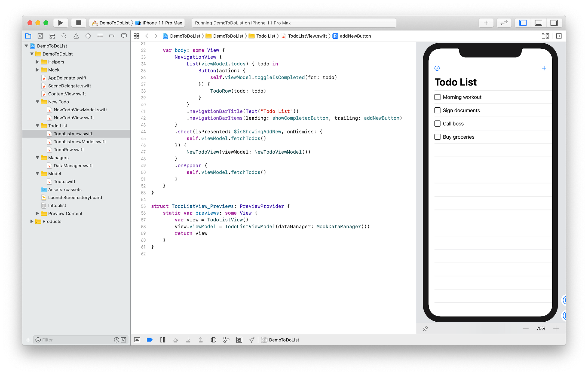Switch to the Symbol navigator
Viewport: 588px width, 375px height.
52,36
